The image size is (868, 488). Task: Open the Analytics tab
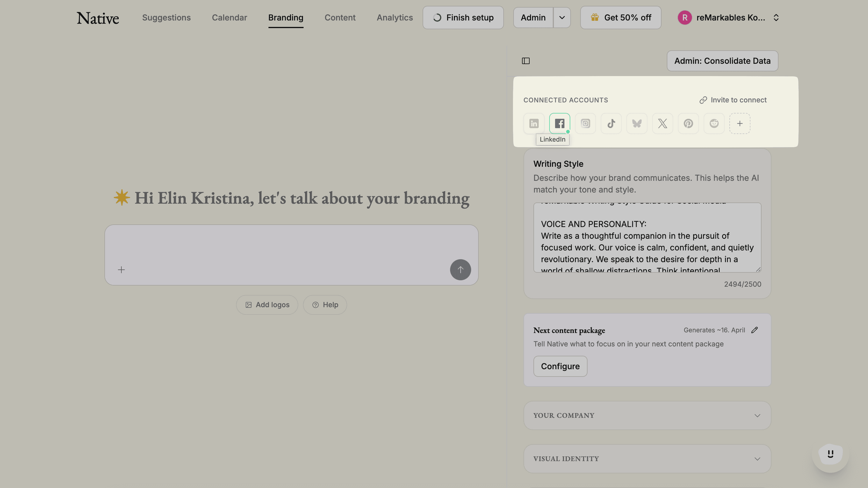coord(395,18)
